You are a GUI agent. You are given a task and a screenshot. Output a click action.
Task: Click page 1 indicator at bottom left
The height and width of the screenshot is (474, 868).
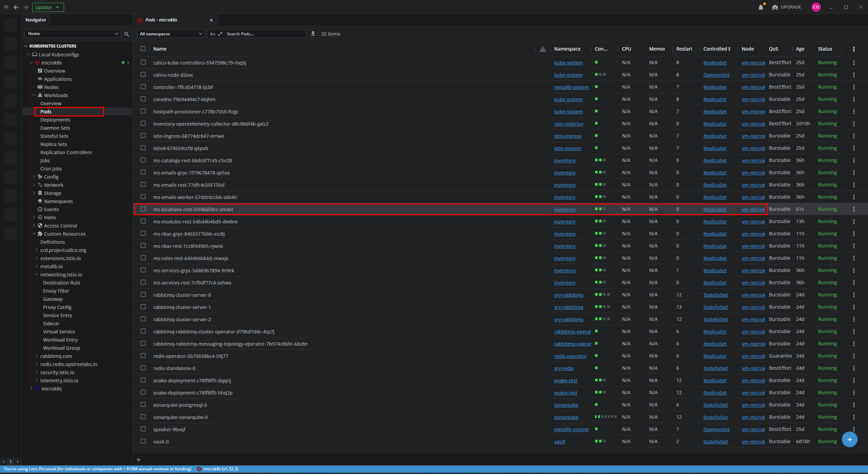(x=11, y=461)
